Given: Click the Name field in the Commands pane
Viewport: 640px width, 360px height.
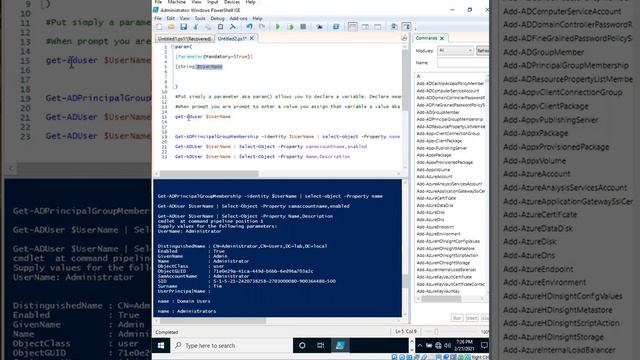Looking at the screenshot, I should tap(463, 63).
